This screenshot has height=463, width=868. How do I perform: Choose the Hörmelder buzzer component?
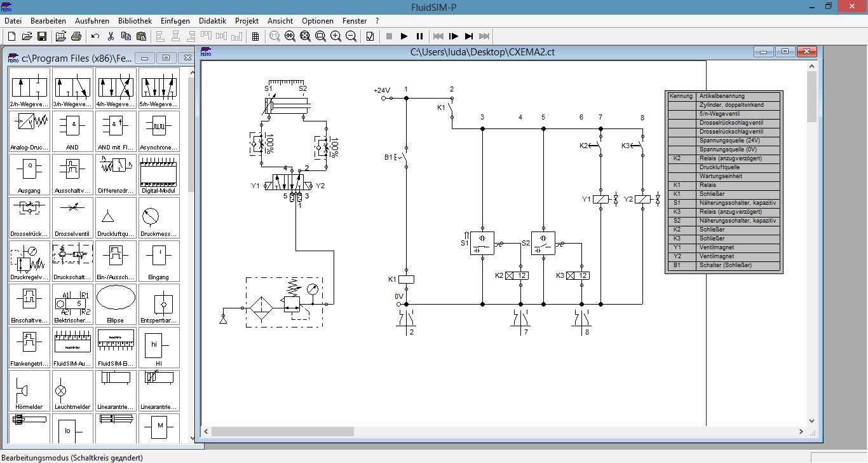pyautogui.click(x=29, y=390)
